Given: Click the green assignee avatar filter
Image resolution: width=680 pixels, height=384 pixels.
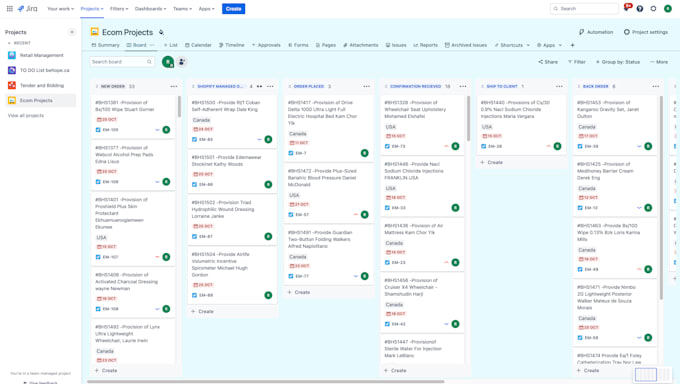Looking at the screenshot, I should coord(168,62).
